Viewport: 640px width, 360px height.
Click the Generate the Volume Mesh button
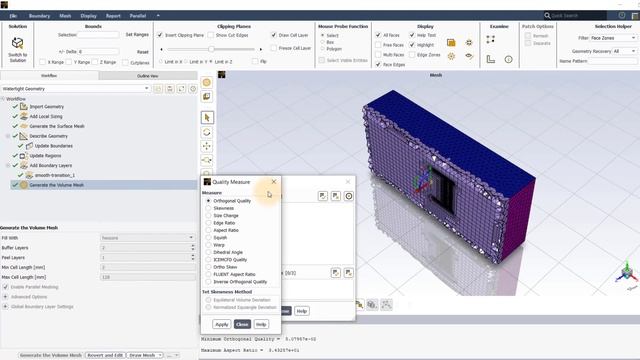(51, 355)
